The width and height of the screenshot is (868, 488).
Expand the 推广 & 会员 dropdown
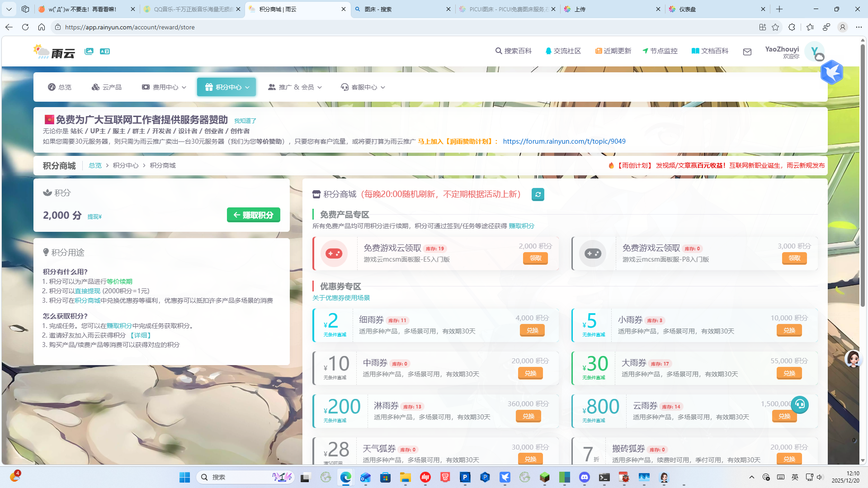(x=295, y=87)
